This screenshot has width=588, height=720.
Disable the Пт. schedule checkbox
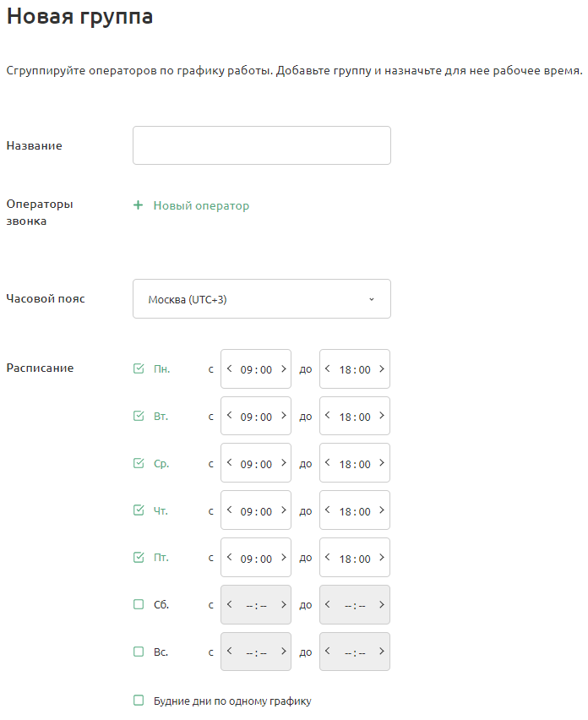[139, 558]
